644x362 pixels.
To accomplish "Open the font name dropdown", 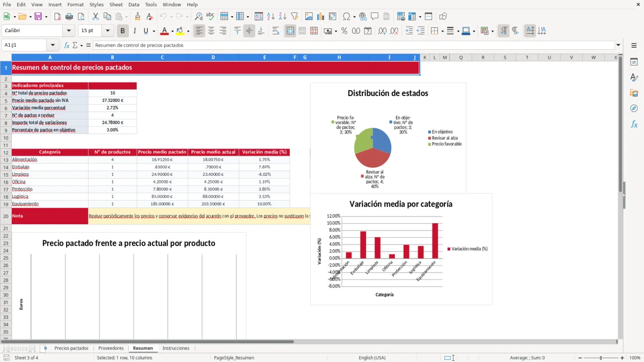I will pos(69,31).
